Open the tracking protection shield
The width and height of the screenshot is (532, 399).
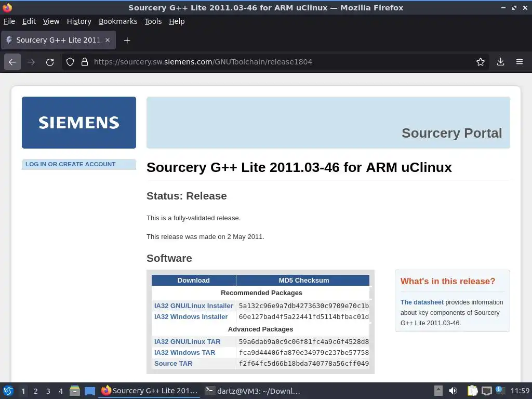pyautogui.click(x=70, y=62)
